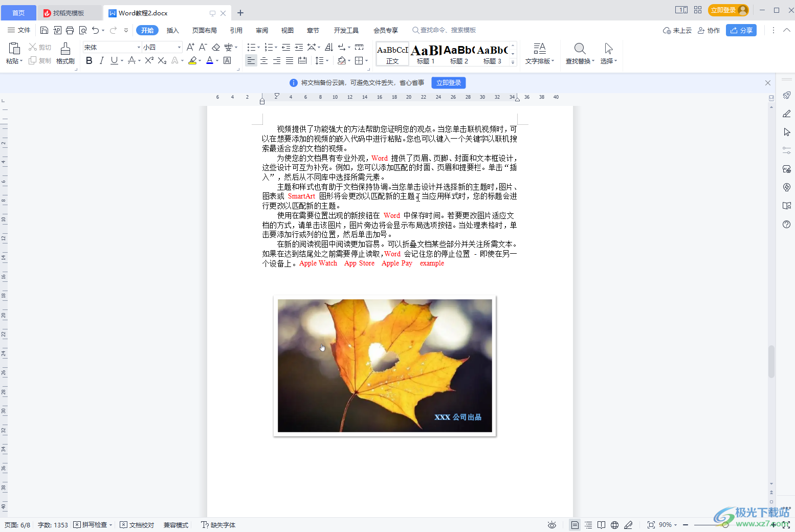Click the clear formatting eraser icon
The width and height of the screenshot is (795, 532).
(x=216, y=47)
